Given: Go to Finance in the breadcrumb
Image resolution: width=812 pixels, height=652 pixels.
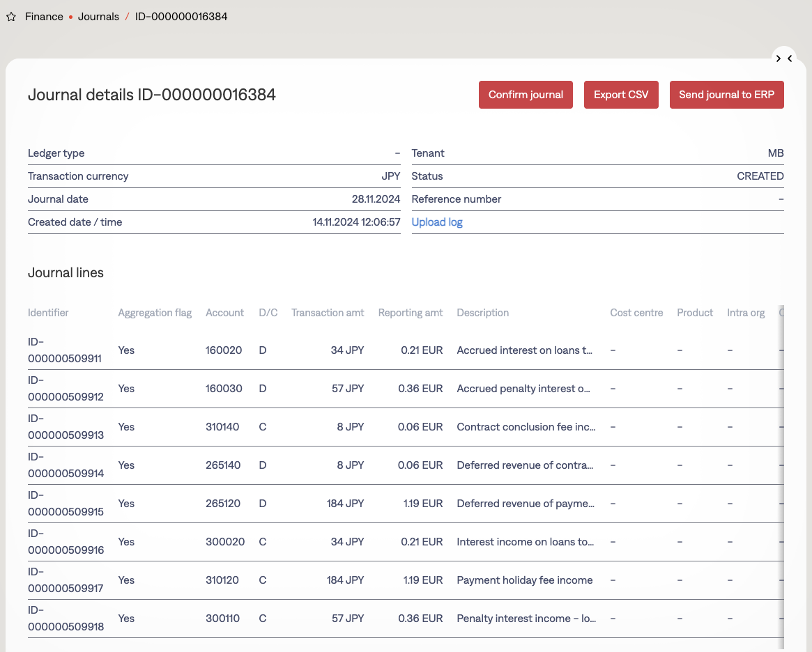Looking at the screenshot, I should tap(44, 17).
